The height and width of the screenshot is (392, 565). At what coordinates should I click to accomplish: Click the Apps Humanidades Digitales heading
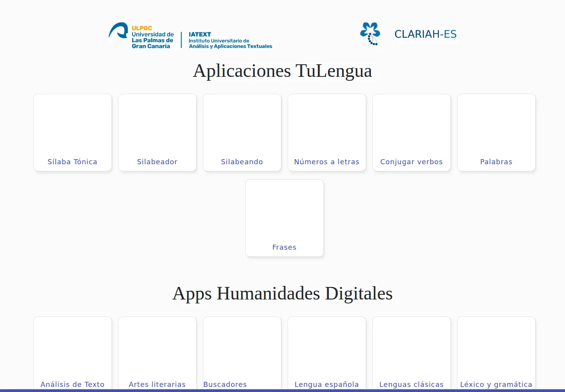(282, 294)
